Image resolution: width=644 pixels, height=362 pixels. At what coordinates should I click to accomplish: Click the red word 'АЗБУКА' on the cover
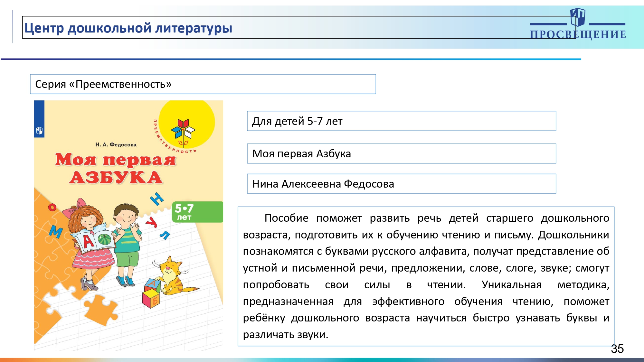[x=116, y=178]
